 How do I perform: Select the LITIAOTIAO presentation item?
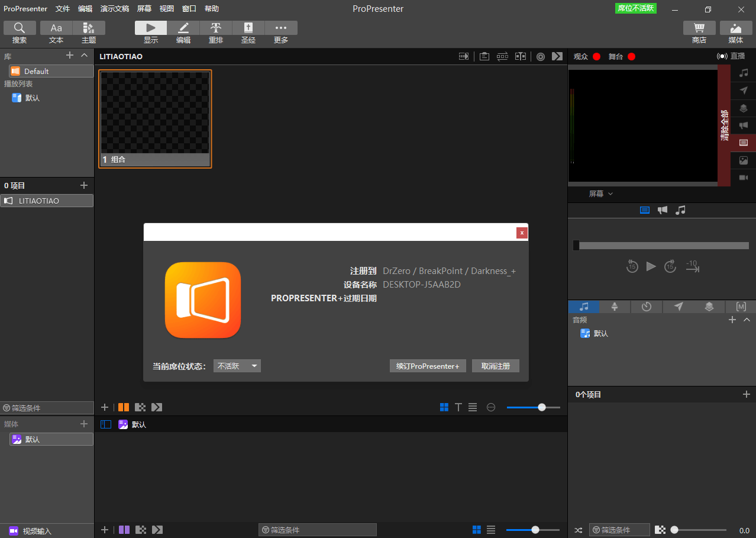47,201
